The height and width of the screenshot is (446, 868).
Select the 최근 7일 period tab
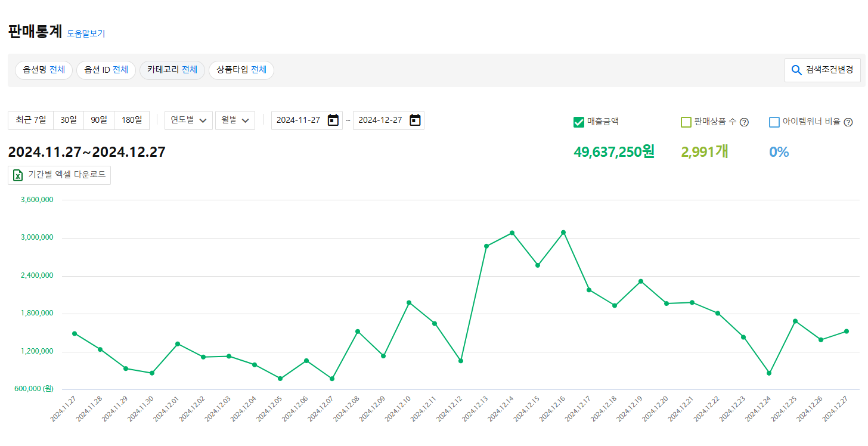click(x=31, y=120)
